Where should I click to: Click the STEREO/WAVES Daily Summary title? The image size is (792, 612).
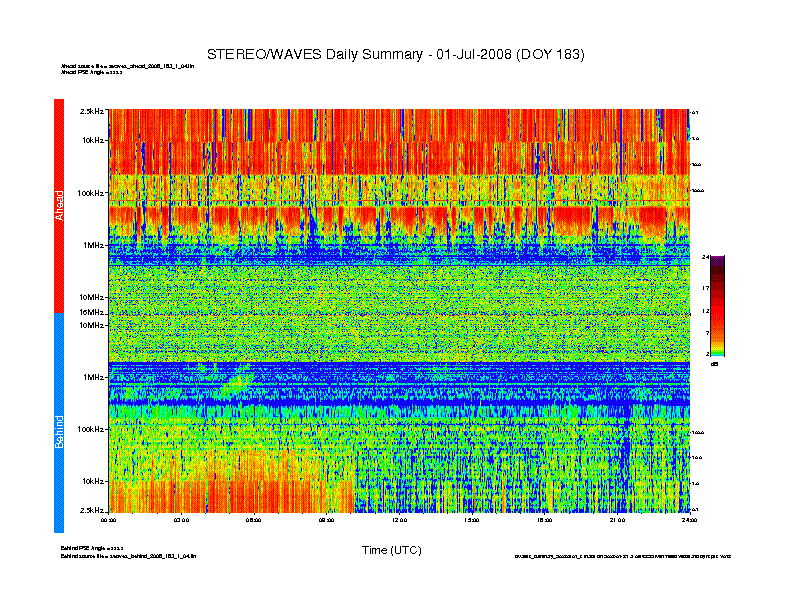pyautogui.click(x=395, y=55)
